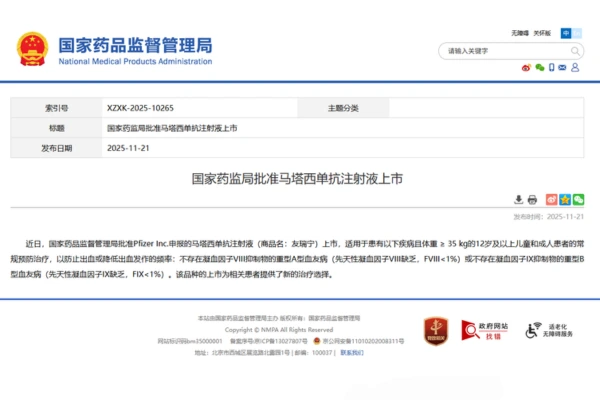Open the user account icon
The height and width of the screenshot is (400, 600).
coord(577,68)
